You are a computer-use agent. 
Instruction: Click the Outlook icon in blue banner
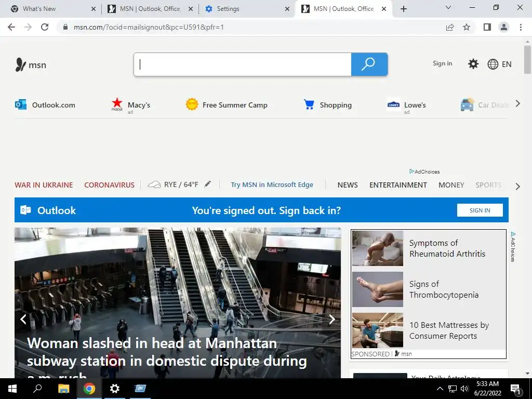click(25, 210)
